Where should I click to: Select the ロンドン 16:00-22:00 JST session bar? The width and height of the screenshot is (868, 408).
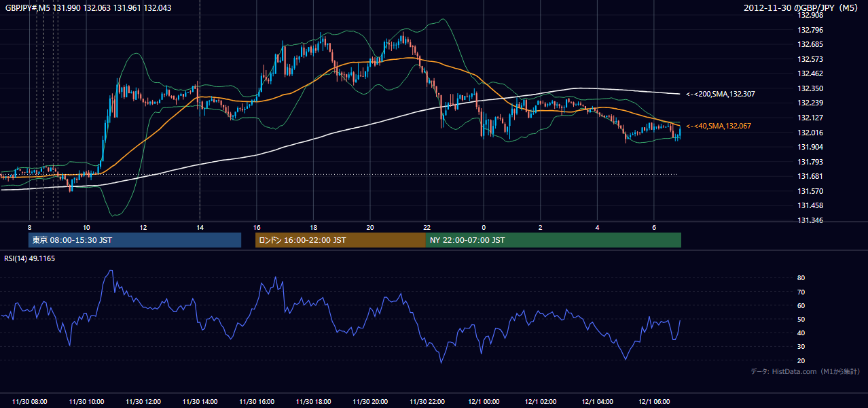pyautogui.click(x=340, y=240)
